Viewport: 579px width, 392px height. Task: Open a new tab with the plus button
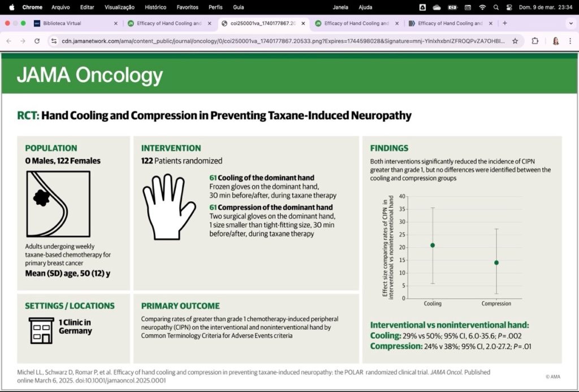click(505, 23)
